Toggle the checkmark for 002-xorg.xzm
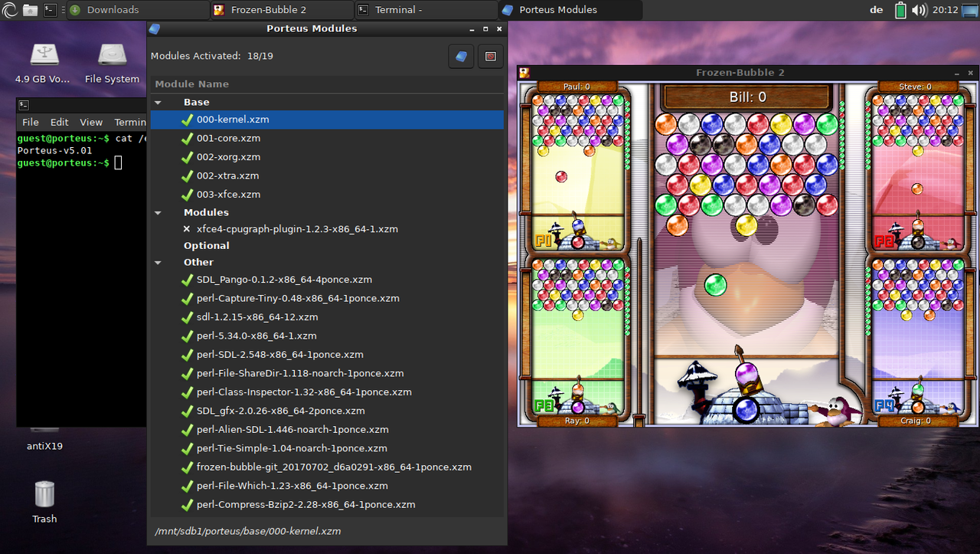 187,157
